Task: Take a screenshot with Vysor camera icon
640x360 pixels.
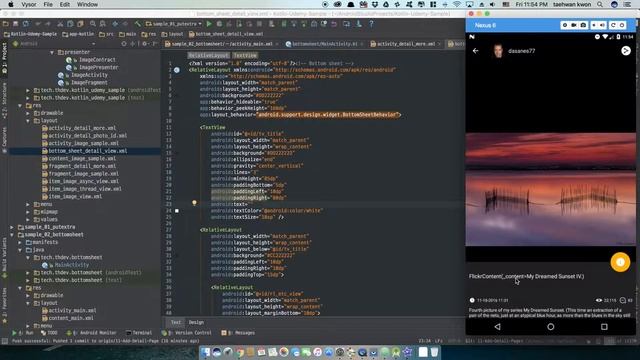Action: (583, 25)
